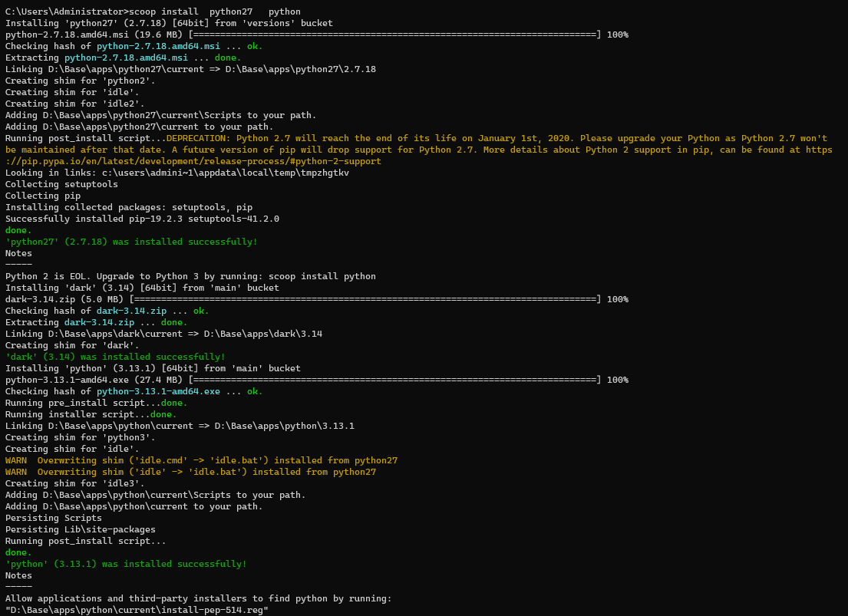Click cyan 'python-3.13.1-amd64.exe' hash filename
This screenshot has height=616, width=848.
coord(158,391)
